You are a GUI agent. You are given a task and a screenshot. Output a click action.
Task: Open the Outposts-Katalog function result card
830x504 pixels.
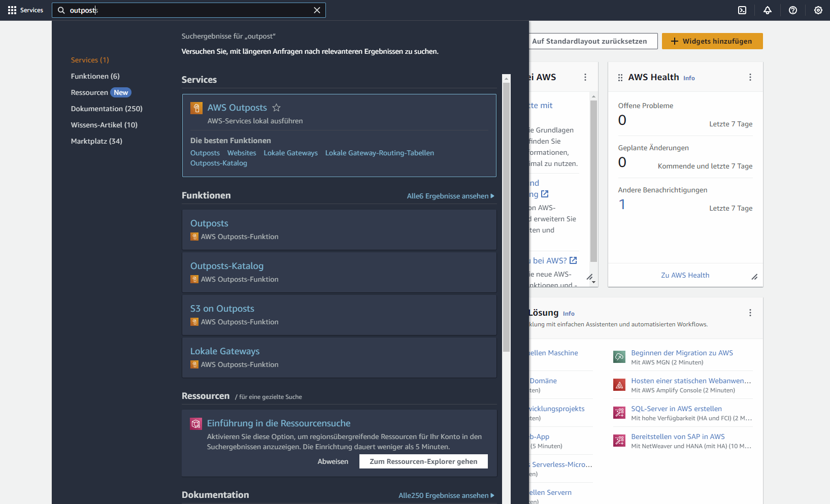pos(339,272)
